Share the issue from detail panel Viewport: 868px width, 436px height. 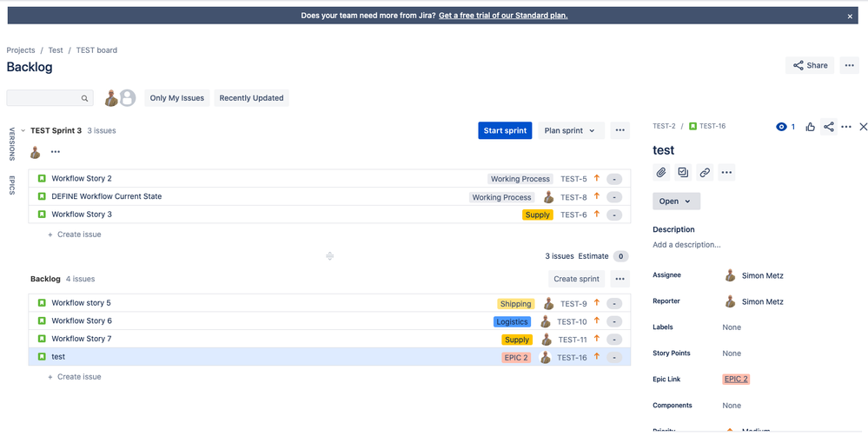(829, 127)
